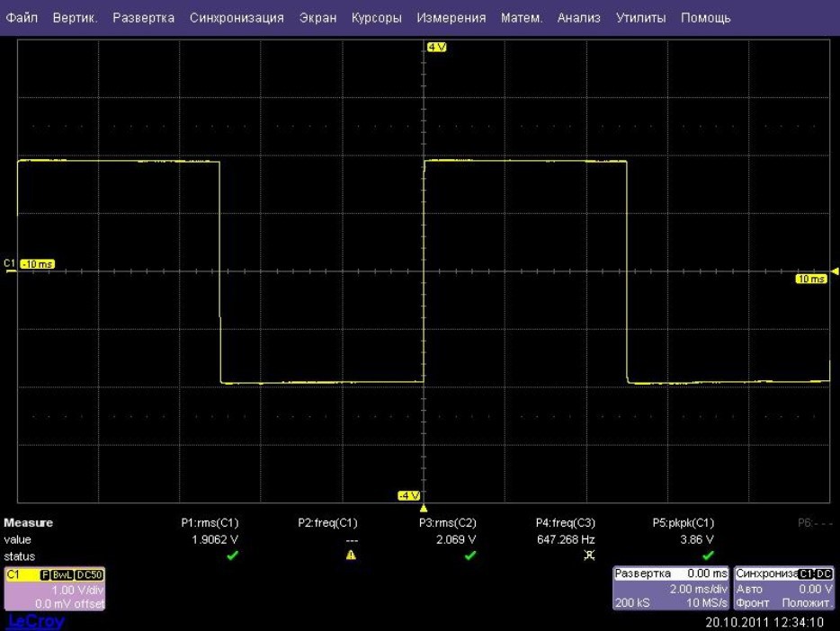Expand the Синхронизация menu in the menu bar

click(237, 18)
